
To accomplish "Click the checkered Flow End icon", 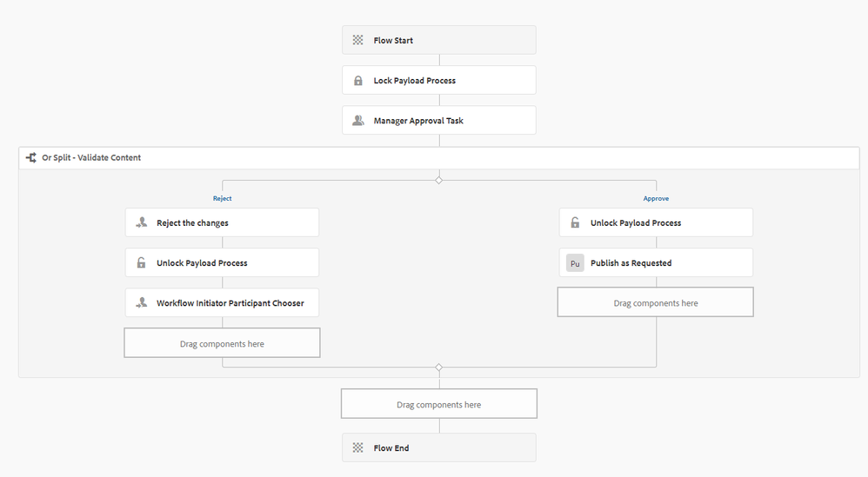I will 357,448.
